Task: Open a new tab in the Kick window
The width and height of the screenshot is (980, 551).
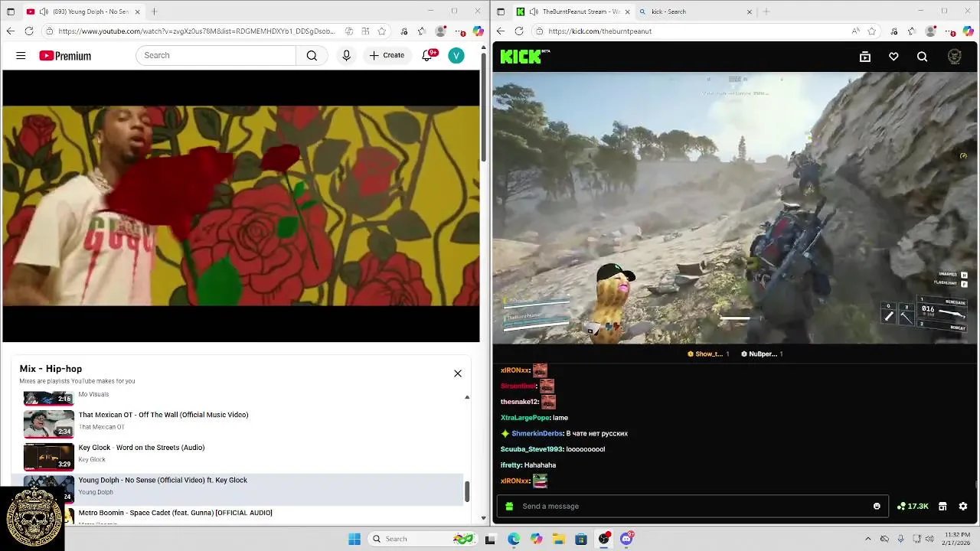Action: [766, 11]
